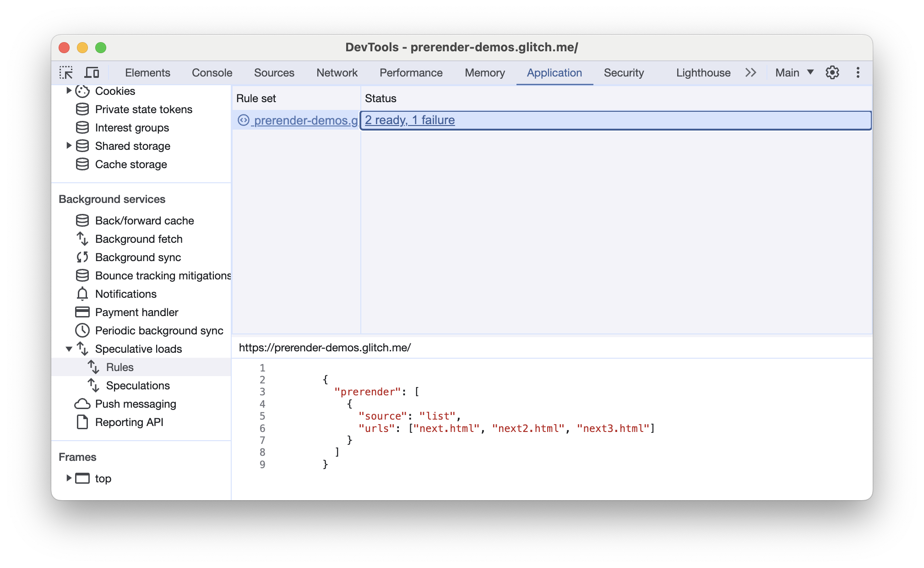Click the Reporting API icon in sidebar

click(x=81, y=423)
